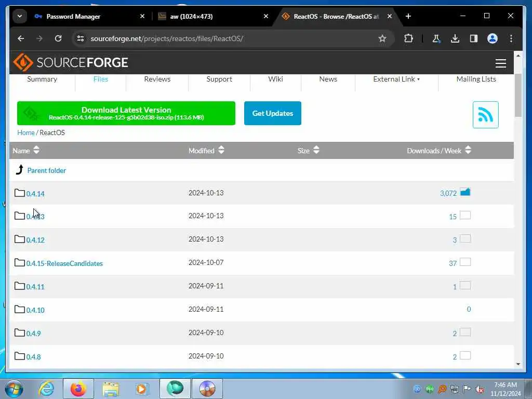Open the Action Center flag tray icon
The width and height of the screenshot is (532, 399).
(467, 389)
